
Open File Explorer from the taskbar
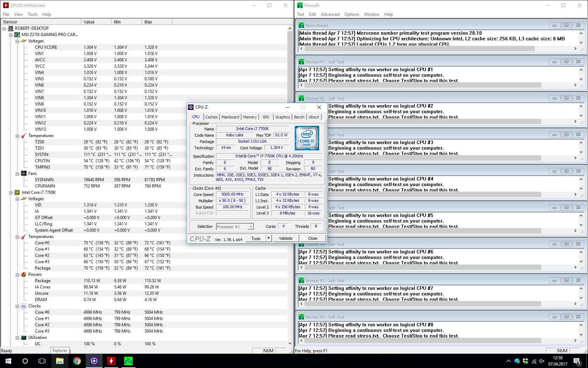(60, 361)
